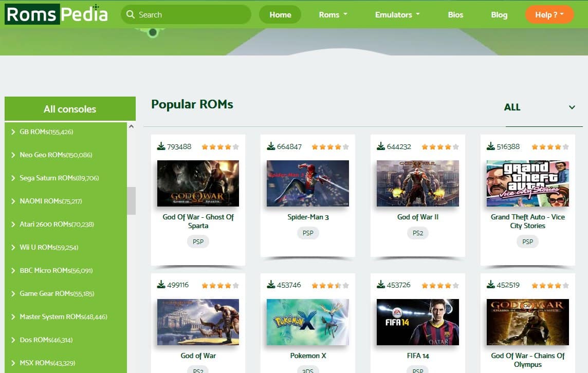Open the God of War PS2 thumbnail
The image size is (588, 373).
click(198, 322)
